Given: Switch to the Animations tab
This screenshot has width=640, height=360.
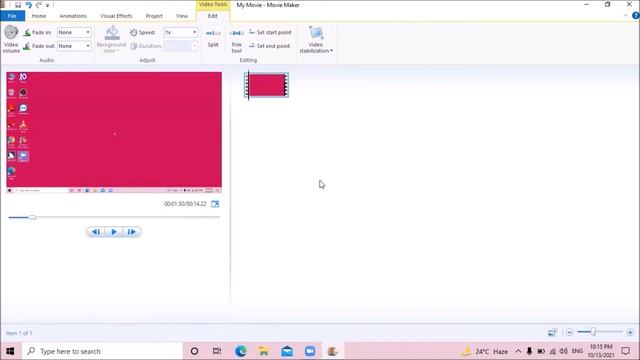Looking at the screenshot, I should click(73, 16).
